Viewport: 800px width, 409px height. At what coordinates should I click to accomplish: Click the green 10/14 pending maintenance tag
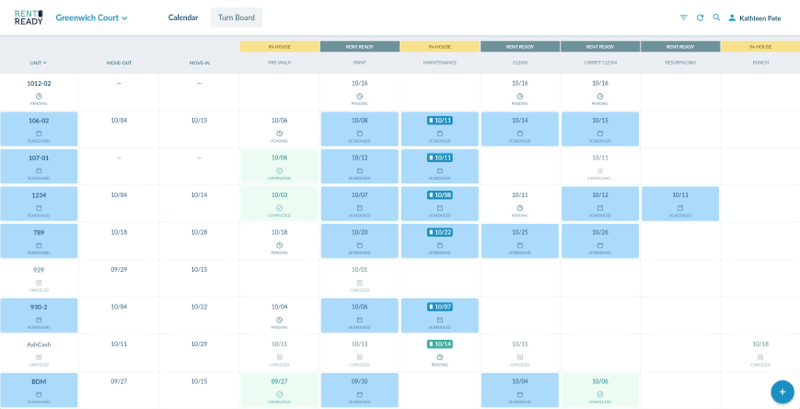[440, 344]
